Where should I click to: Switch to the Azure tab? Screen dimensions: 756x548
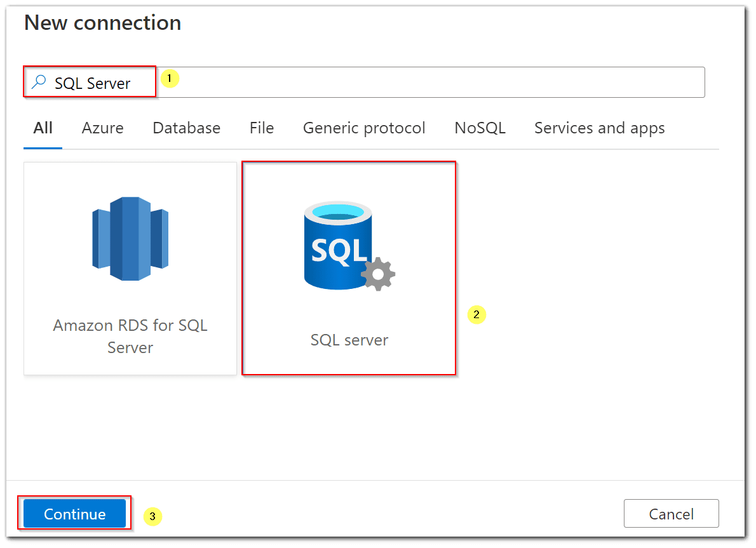pyautogui.click(x=103, y=128)
